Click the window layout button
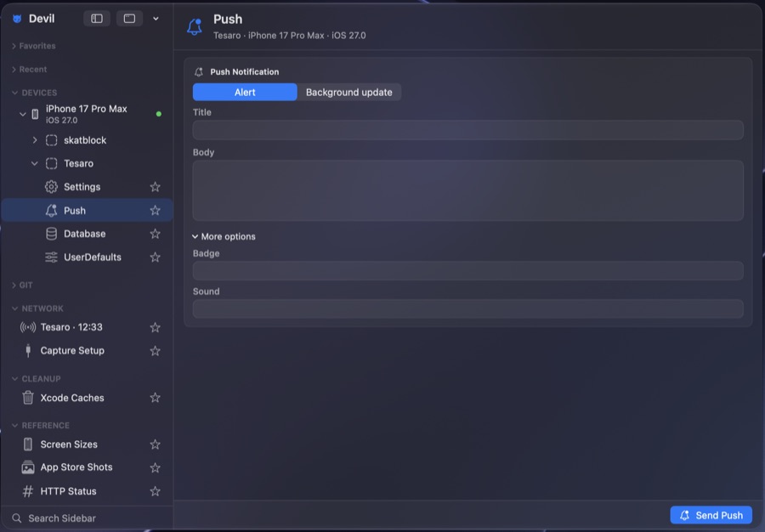The image size is (765, 532). (129, 19)
